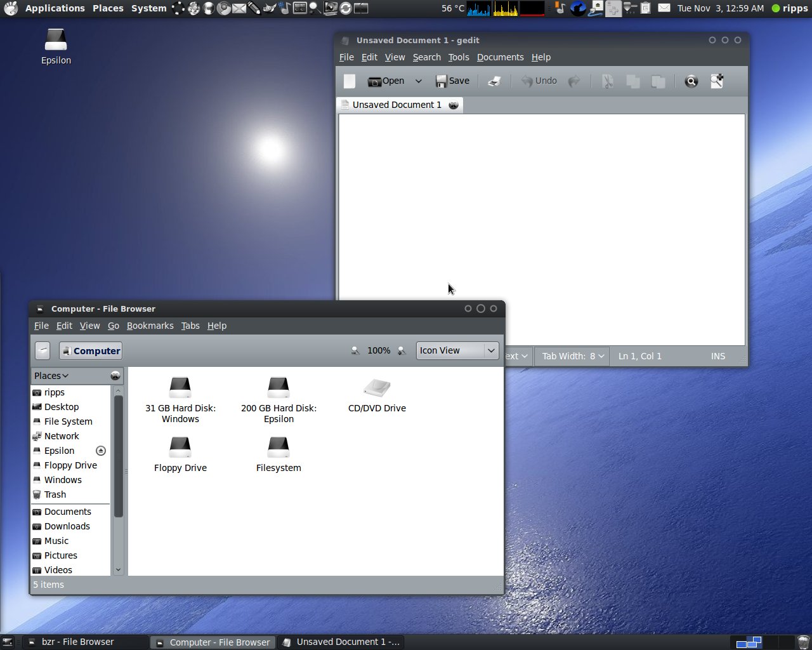Click the Cut scissors icon in gedit
Screen dimensions: 812x650
(x=607, y=81)
